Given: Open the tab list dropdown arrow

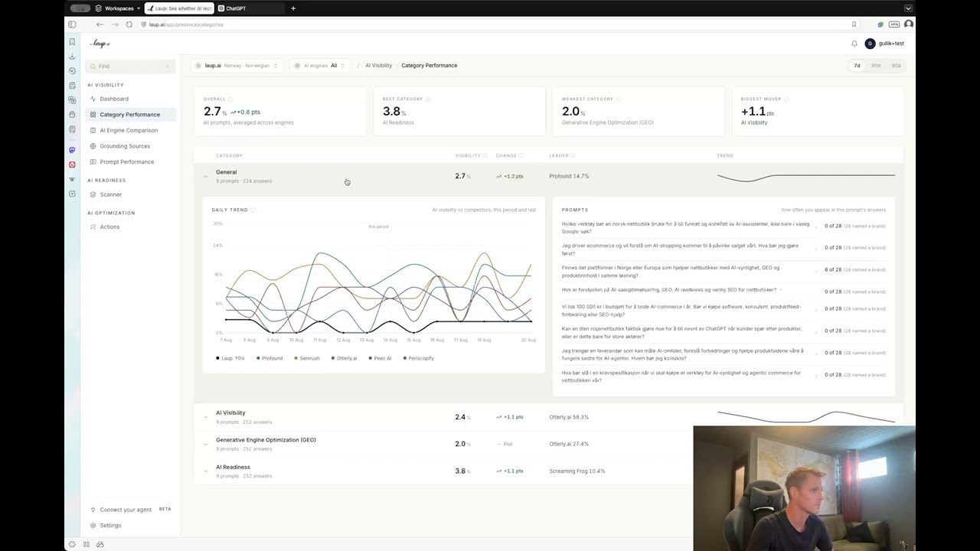Looking at the screenshot, I should point(908,8).
